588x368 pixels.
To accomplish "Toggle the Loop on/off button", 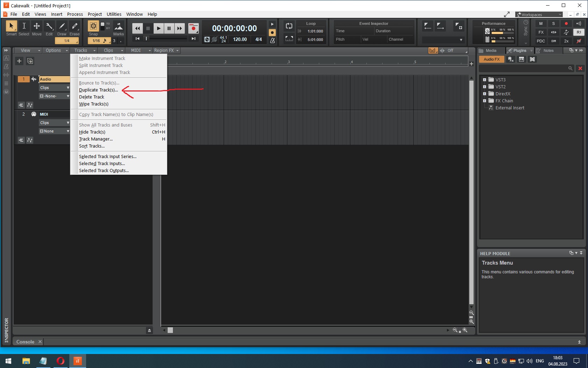I will click(289, 26).
